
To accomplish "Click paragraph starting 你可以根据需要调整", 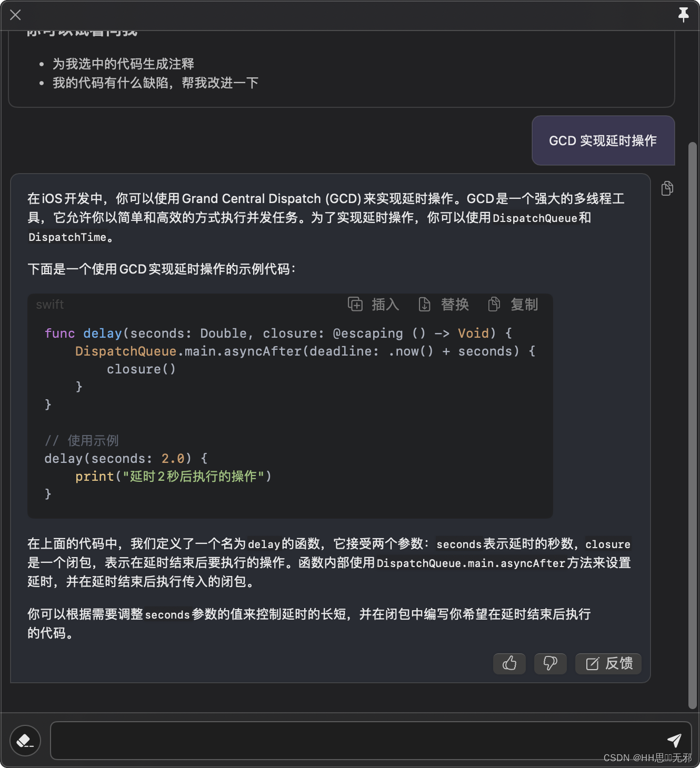I will (309, 623).
